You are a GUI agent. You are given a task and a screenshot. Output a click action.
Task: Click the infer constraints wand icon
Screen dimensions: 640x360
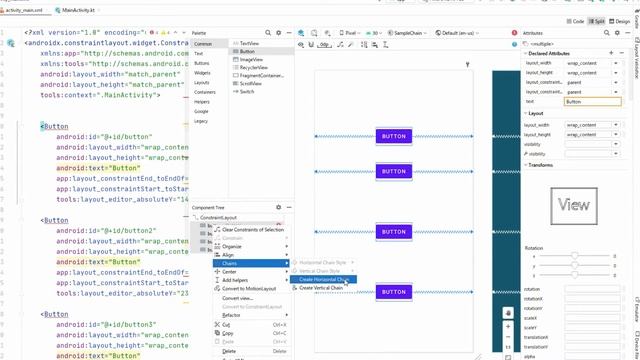pos(350,45)
